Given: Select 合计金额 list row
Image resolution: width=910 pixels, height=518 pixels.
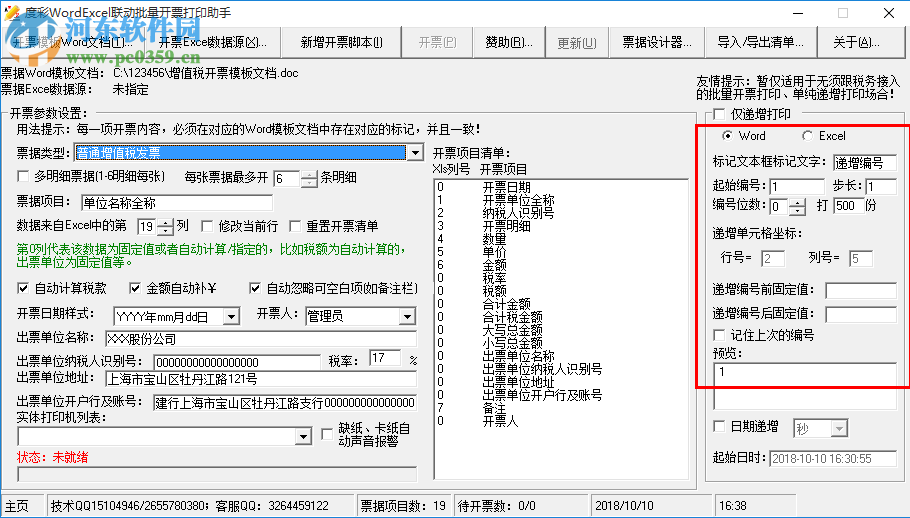Looking at the screenshot, I should point(561,304).
